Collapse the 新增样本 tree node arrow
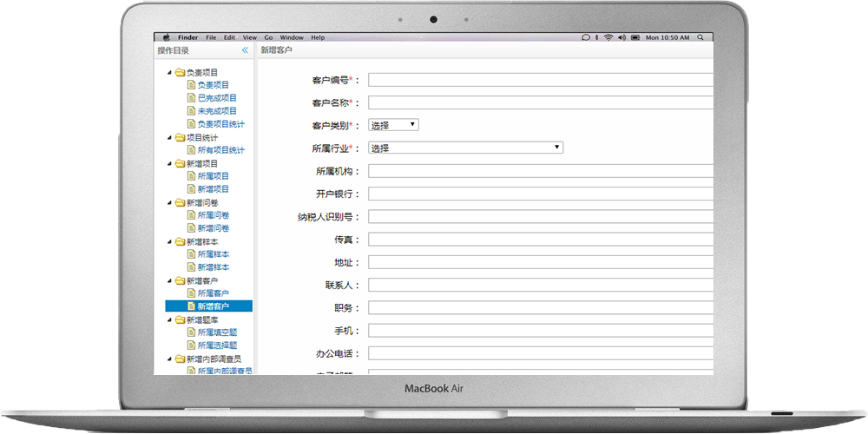Screen dimensions: 868x434 [169, 241]
